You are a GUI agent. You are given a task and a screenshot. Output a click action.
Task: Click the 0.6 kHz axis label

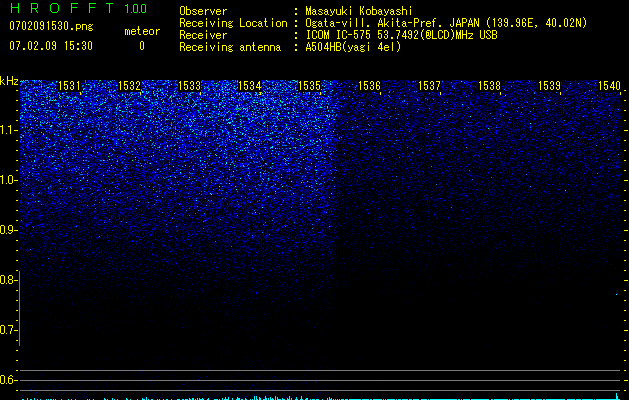9,380
